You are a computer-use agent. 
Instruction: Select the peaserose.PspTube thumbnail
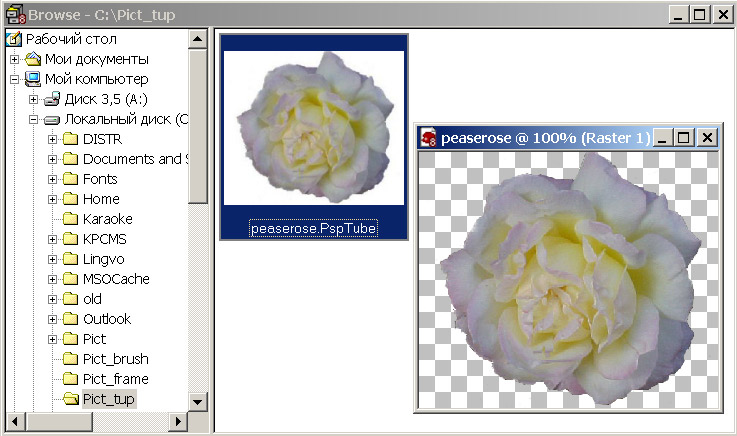click(313, 128)
